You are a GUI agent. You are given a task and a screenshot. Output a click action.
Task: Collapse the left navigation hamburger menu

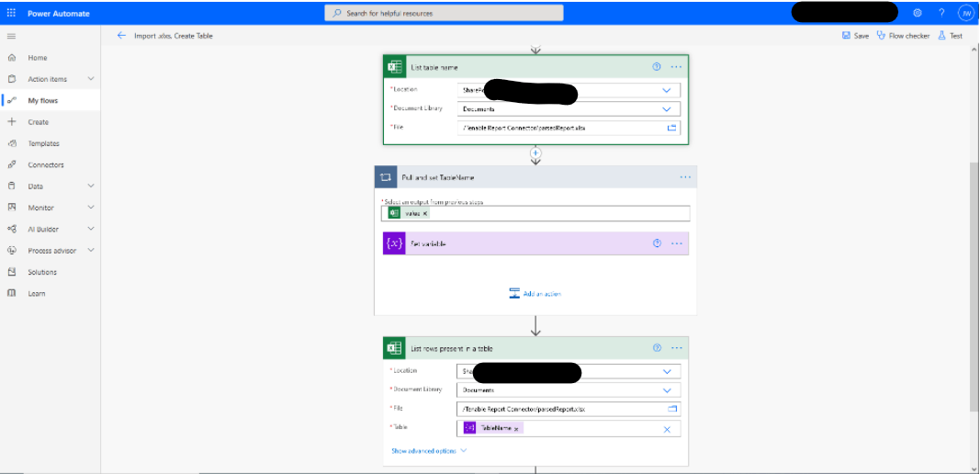(11, 36)
